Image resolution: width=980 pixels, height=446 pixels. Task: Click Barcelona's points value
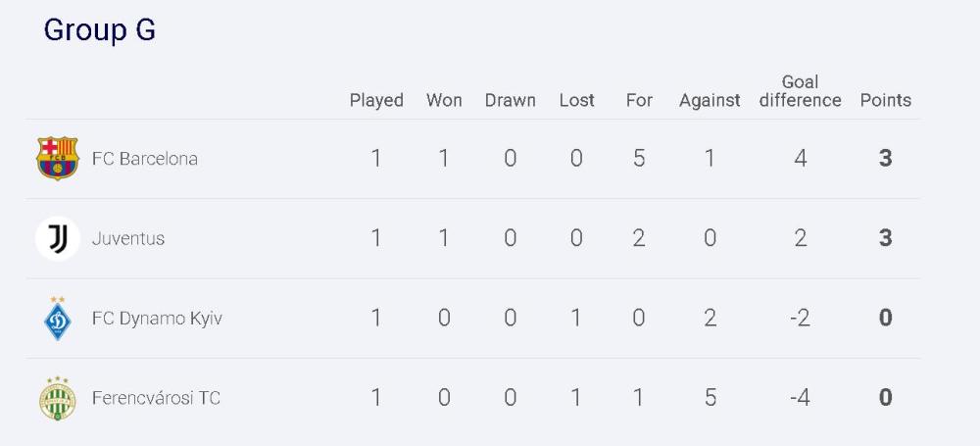(x=885, y=159)
